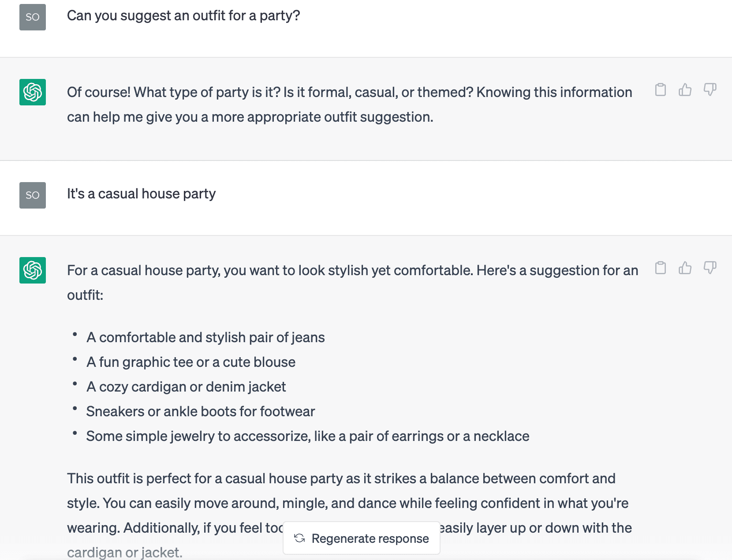The width and height of the screenshot is (732, 560).
Task: Click the ChatGPT logo beside first response
Action: pyautogui.click(x=33, y=92)
